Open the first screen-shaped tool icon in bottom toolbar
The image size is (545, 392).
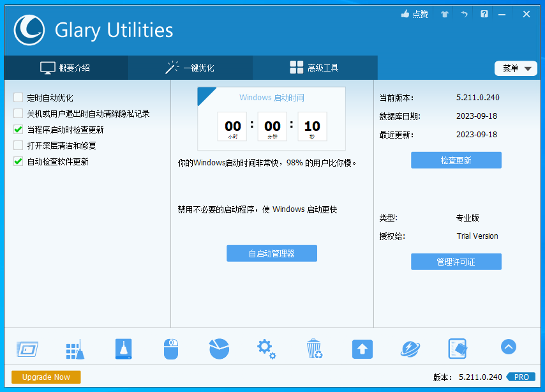pos(27,349)
